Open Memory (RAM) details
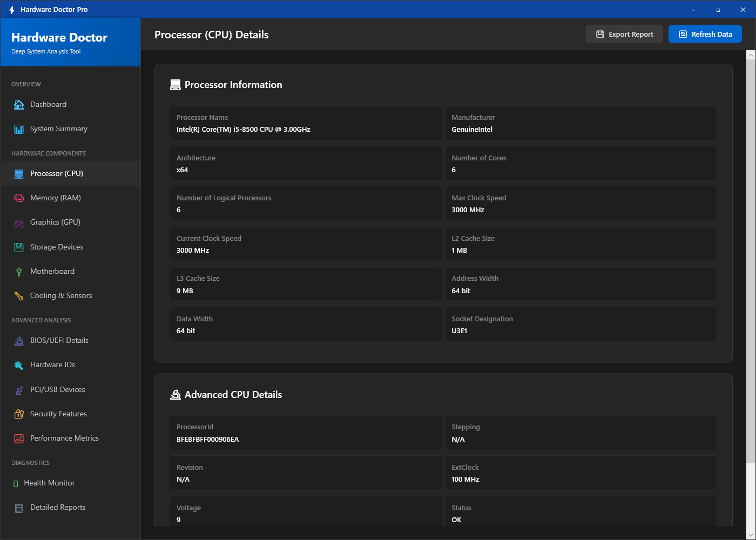This screenshot has width=756, height=540. click(x=71, y=198)
